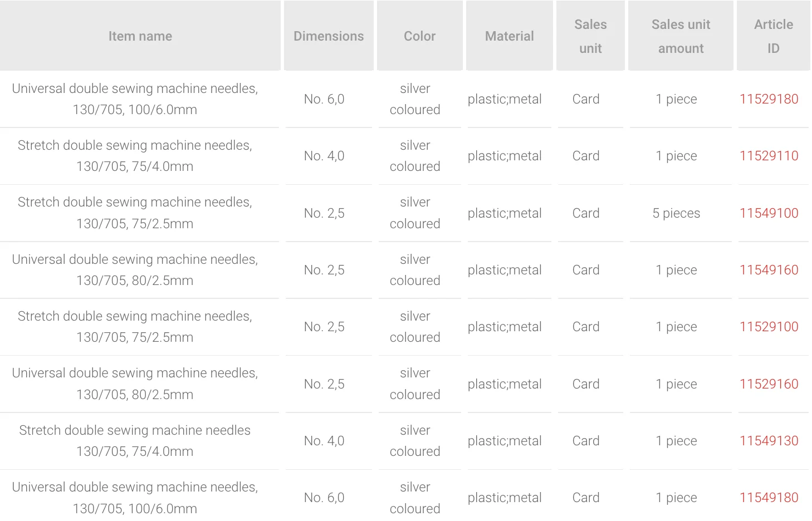The width and height of the screenshot is (812, 521).
Task: Open article ID 11549130 link
Action: click(769, 441)
